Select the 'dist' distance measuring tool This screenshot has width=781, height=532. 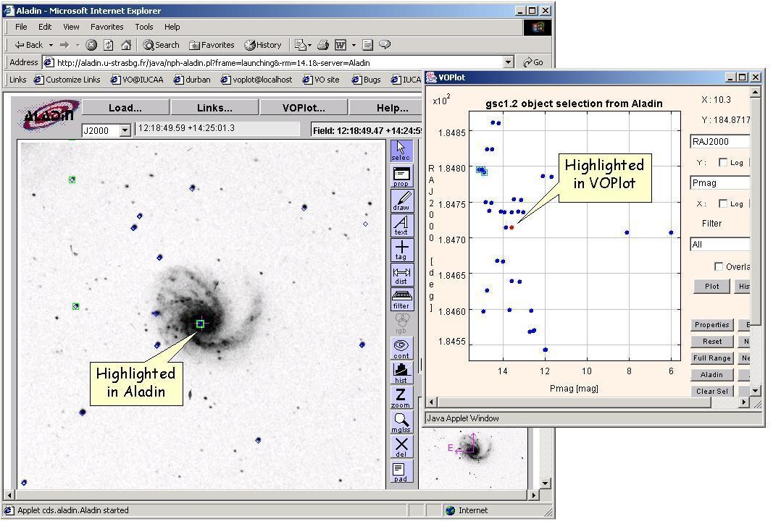[x=401, y=274]
